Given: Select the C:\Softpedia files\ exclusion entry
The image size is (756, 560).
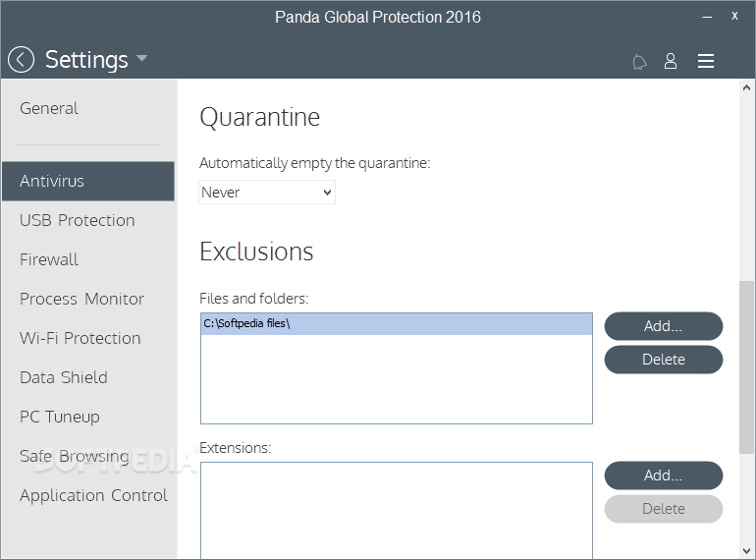Looking at the screenshot, I should pyautogui.click(x=397, y=323).
